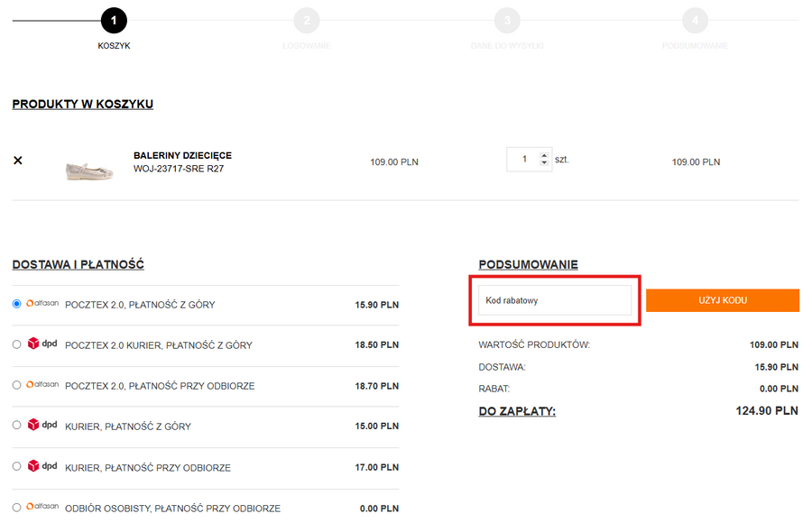
Task: Choose Pocztex 2.0 płatność przy odbiorze
Action: [x=16, y=385]
